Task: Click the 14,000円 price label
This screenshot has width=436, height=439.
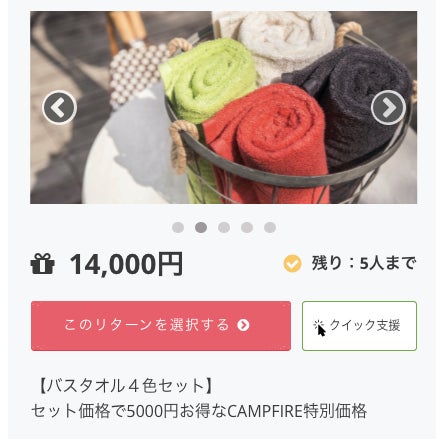Action: point(126,264)
